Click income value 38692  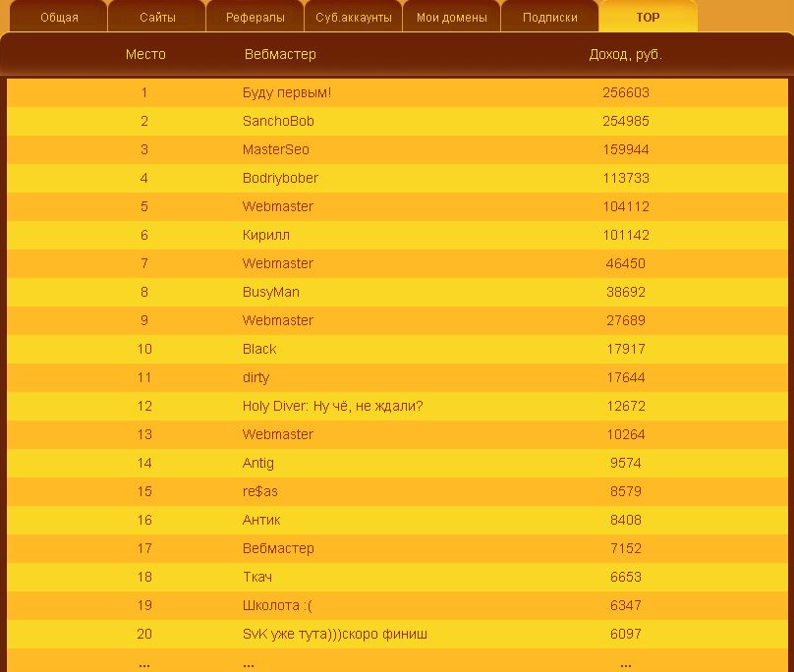625,292
